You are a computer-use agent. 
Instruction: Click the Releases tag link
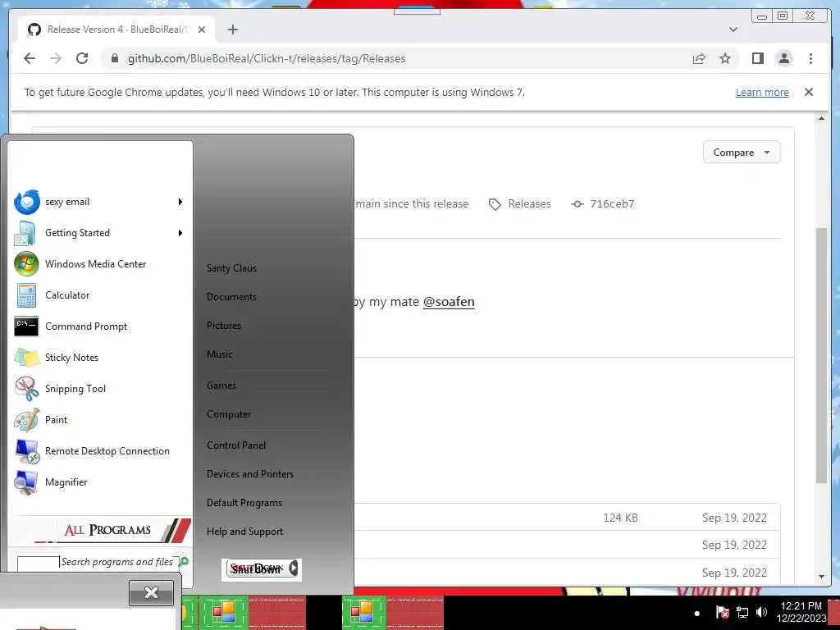(x=519, y=204)
